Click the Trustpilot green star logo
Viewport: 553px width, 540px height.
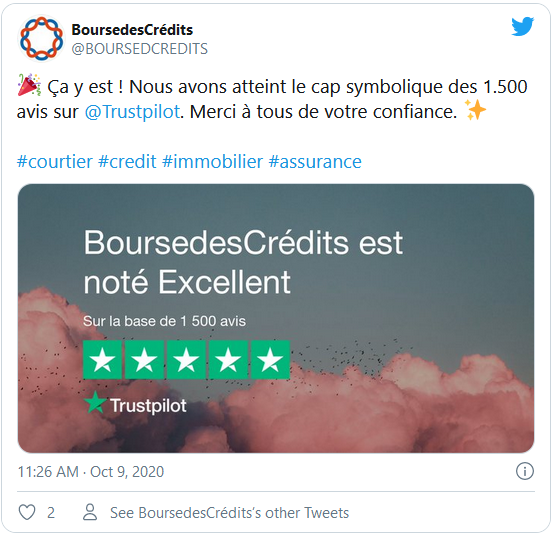(95, 402)
